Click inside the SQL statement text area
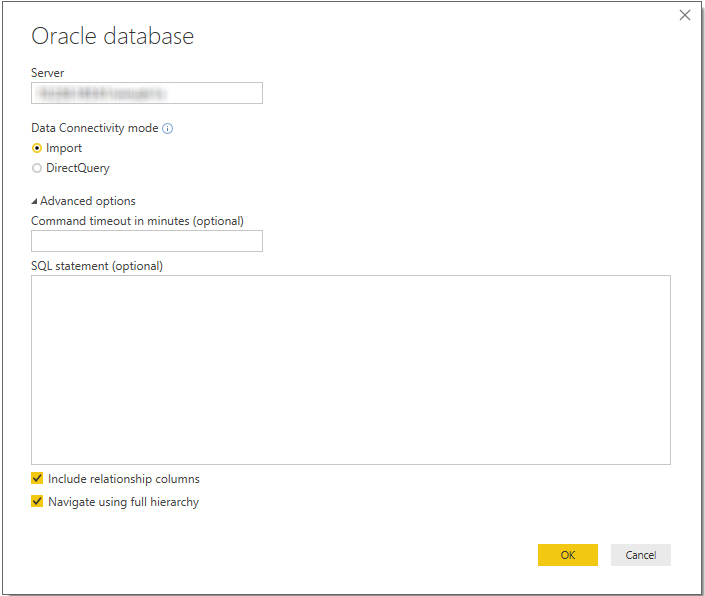705x596 pixels. click(x=351, y=369)
